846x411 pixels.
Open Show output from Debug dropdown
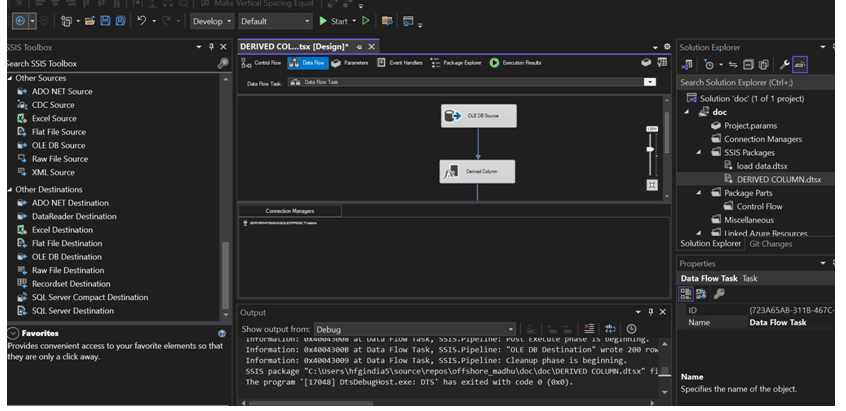pyautogui.click(x=415, y=329)
